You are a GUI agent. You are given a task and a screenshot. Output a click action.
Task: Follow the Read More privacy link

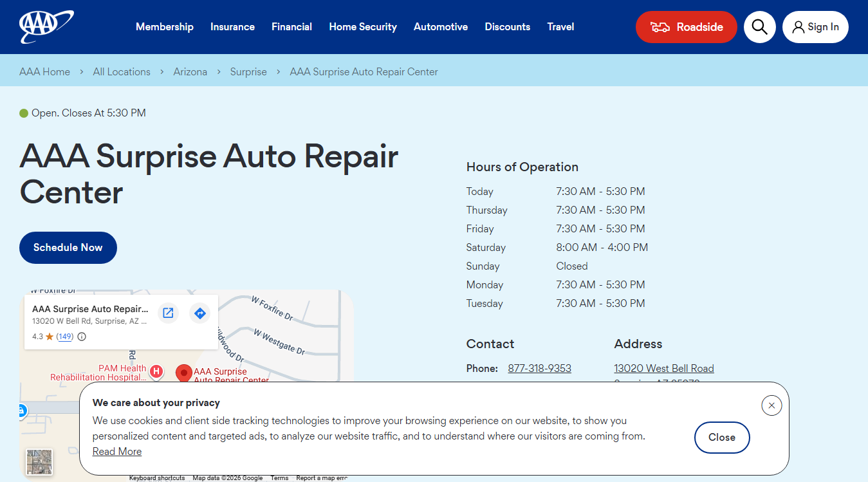pos(117,452)
